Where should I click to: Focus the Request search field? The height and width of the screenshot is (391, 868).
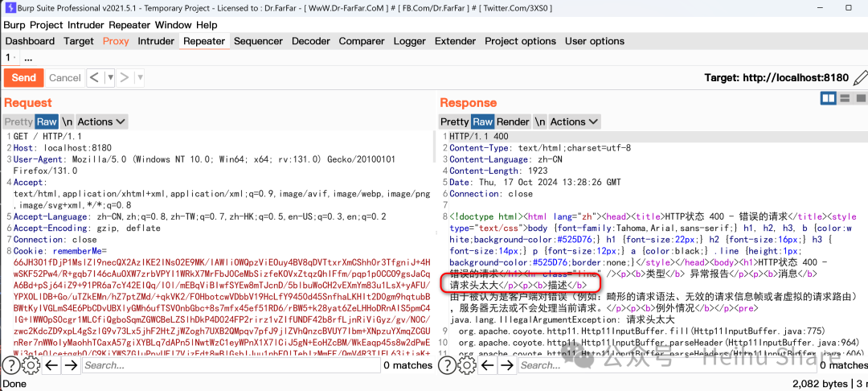coord(231,365)
